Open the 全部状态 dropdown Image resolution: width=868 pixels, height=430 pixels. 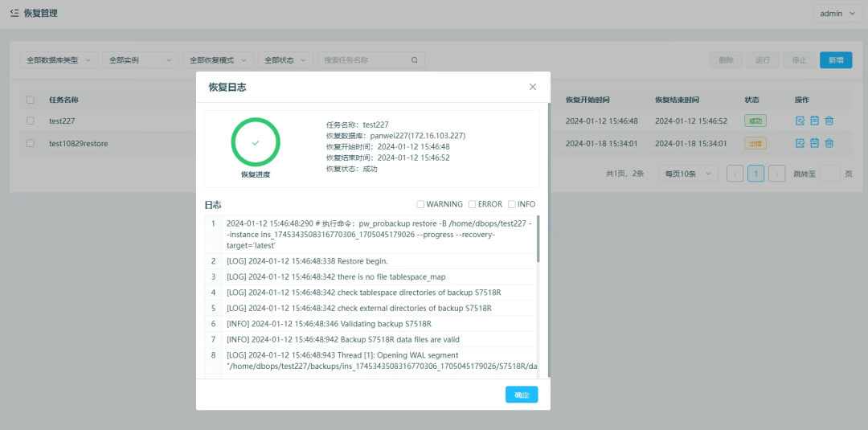click(x=285, y=60)
